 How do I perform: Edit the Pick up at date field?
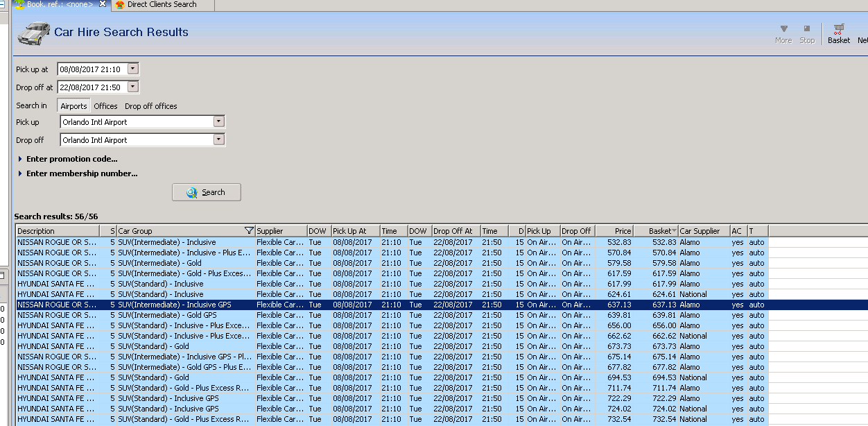(92, 69)
